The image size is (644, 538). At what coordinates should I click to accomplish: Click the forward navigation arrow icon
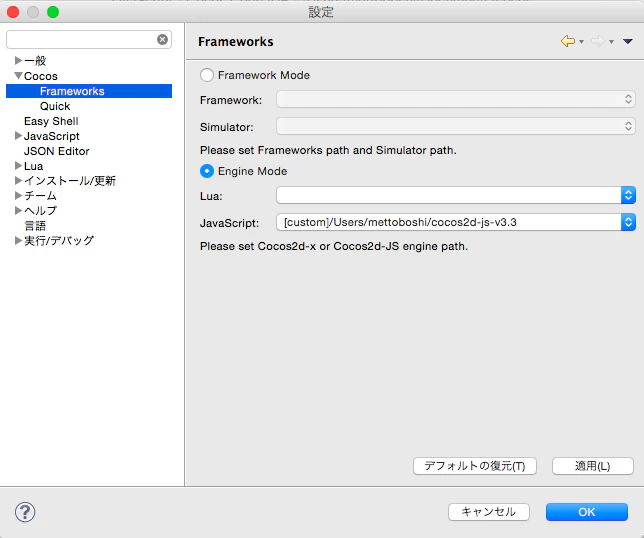(598, 41)
